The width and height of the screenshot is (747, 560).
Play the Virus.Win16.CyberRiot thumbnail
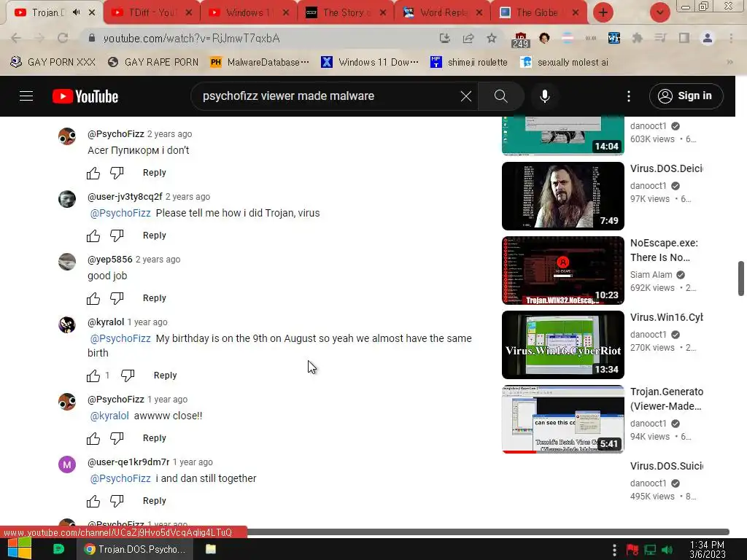pos(562,345)
